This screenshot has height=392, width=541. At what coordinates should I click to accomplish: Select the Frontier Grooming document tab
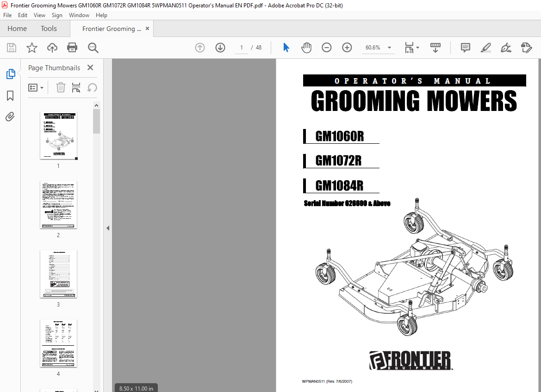(x=112, y=29)
